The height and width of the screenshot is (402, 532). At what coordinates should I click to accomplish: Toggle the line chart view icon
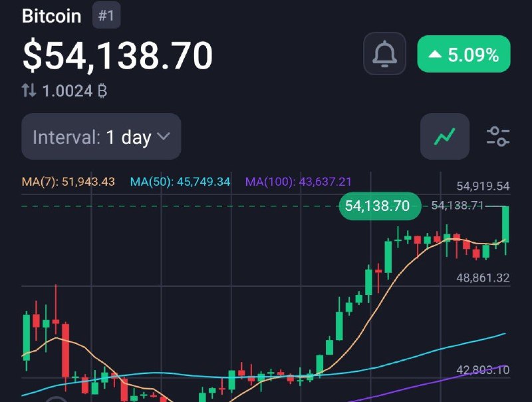445,136
